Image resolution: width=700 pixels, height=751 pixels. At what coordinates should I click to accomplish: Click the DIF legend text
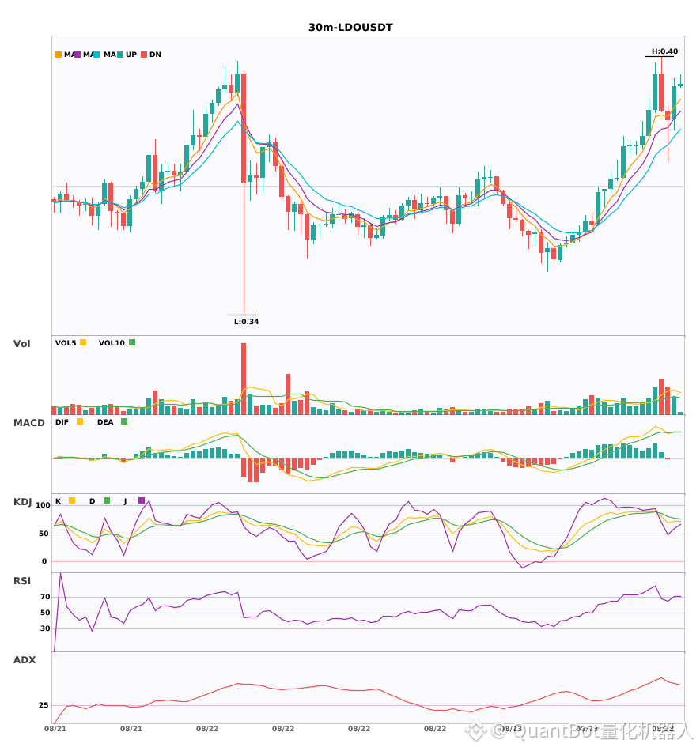[62, 422]
